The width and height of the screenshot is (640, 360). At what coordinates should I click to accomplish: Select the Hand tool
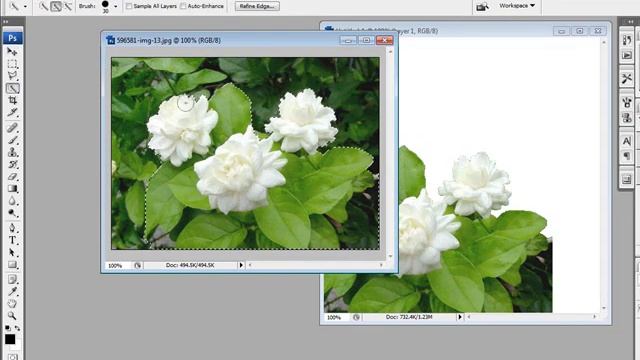click(x=12, y=304)
